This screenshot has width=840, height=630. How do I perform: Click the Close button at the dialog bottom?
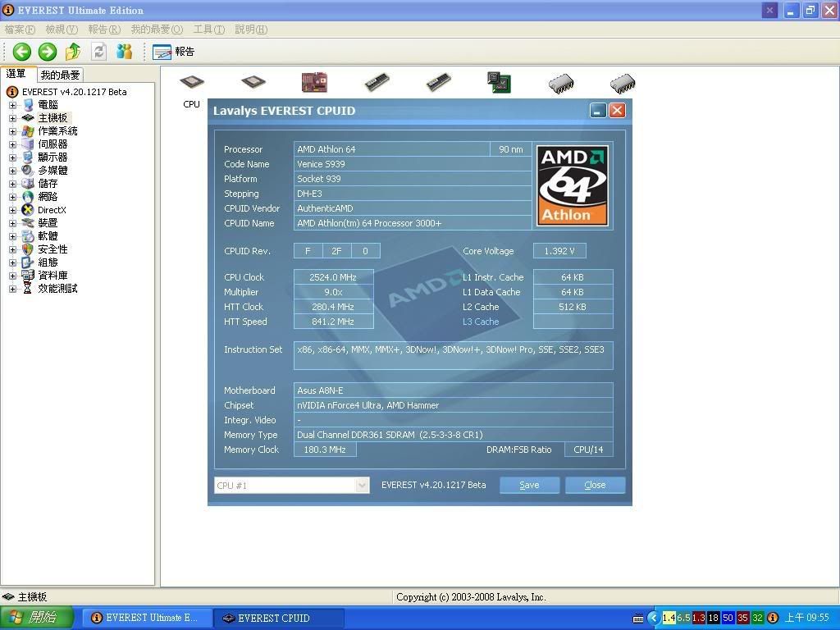coord(595,486)
